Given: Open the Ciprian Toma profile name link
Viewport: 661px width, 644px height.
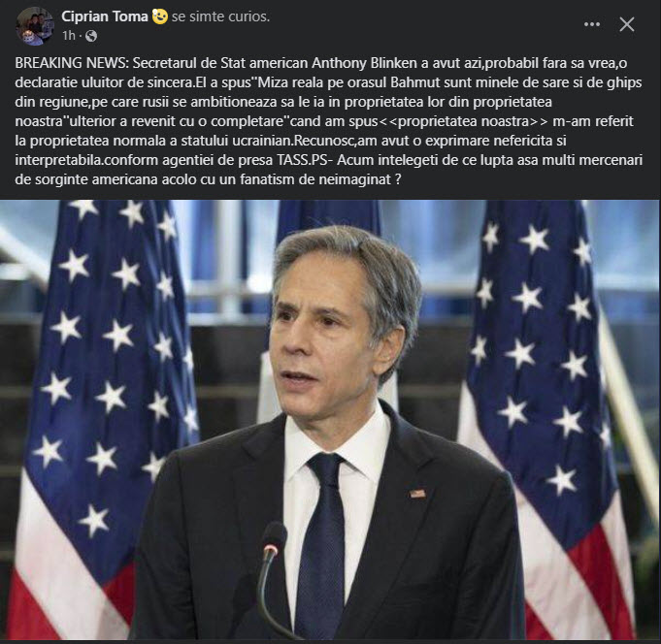Looking at the screenshot, I should (x=105, y=16).
